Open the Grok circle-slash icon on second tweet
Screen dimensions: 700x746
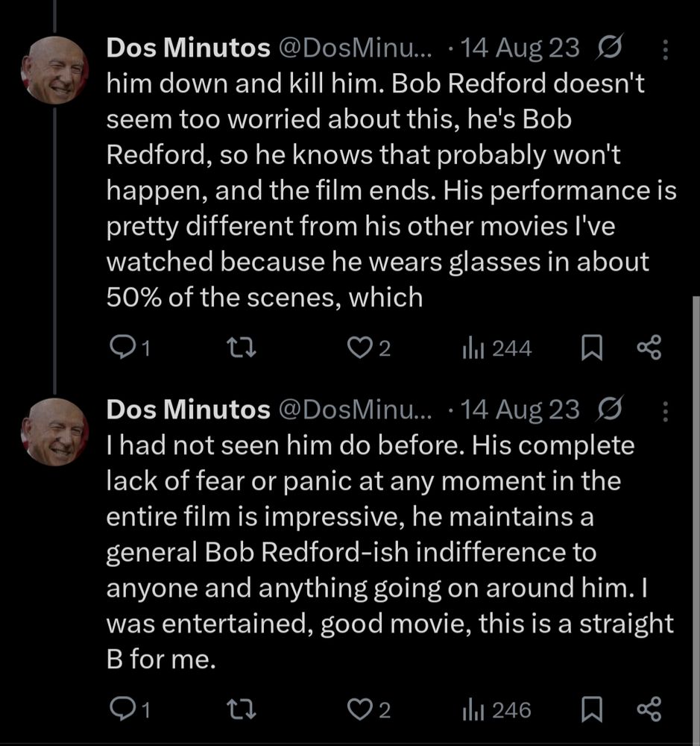[611, 410]
